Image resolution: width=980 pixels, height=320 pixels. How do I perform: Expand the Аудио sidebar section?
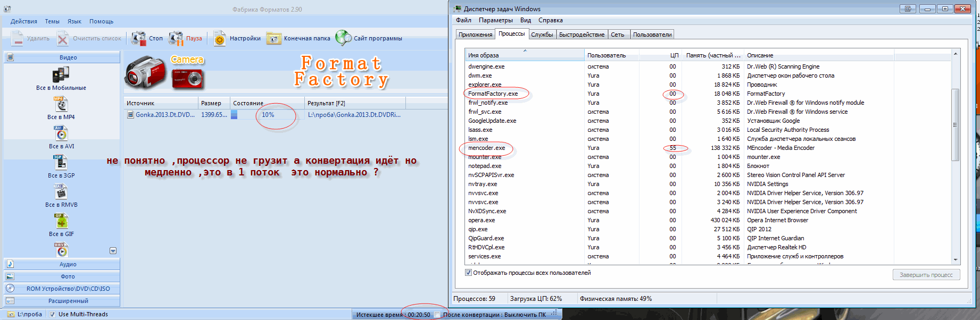(62, 264)
